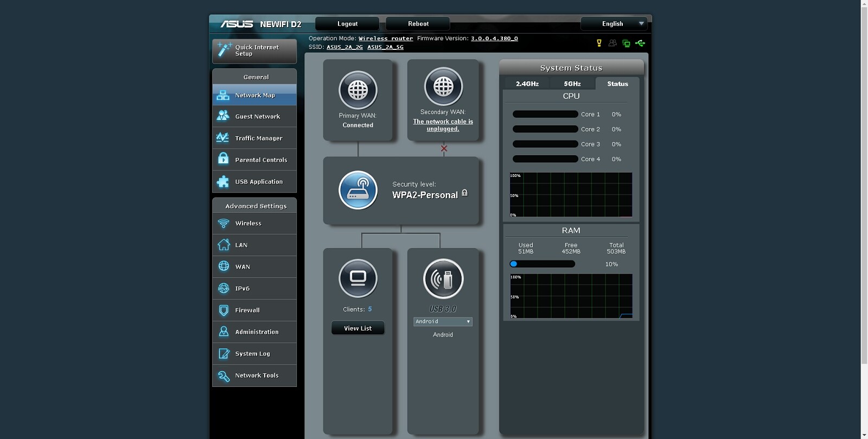
Task: Open the firmware version 3.0.0.4.380_0 link
Action: point(494,39)
